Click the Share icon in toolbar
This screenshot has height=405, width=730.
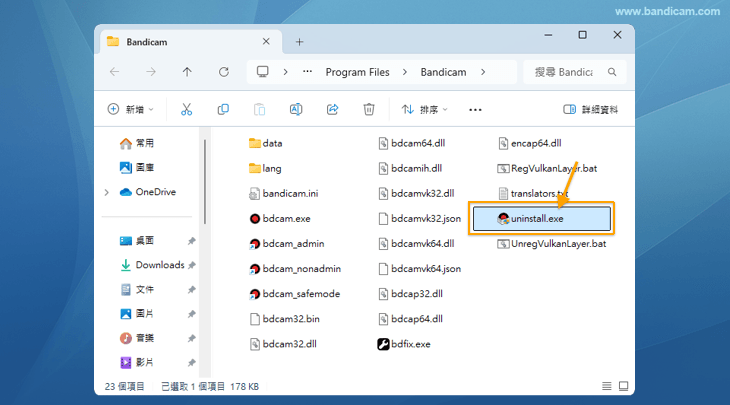pos(332,109)
